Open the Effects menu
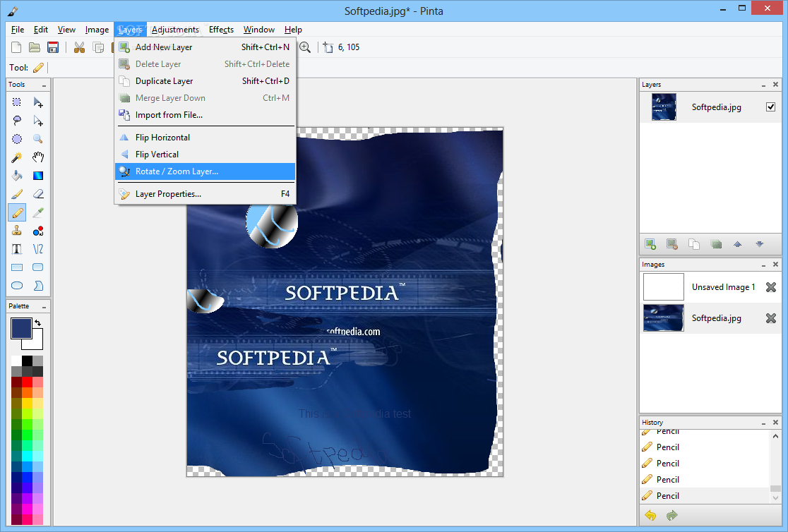The image size is (788, 532). (221, 30)
